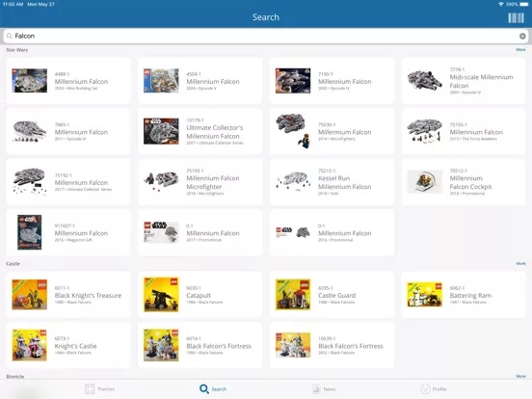Open Millennium Falcon Microfighter thumbnail

tap(161, 181)
